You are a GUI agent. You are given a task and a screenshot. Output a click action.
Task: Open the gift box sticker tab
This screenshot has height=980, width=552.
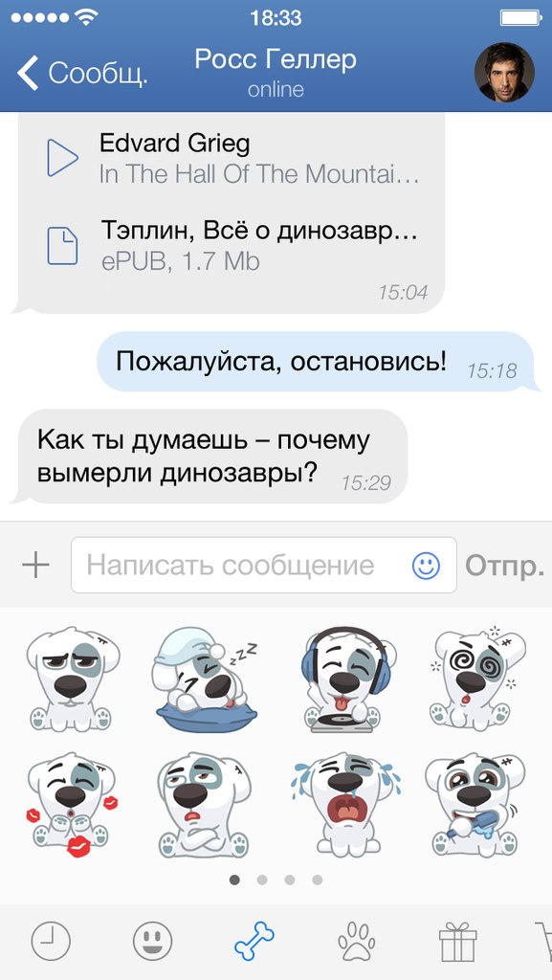point(457,942)
